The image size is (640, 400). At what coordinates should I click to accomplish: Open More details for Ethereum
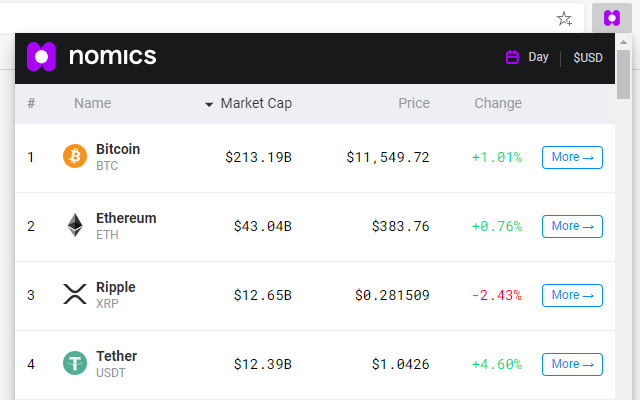pos(572,226)
